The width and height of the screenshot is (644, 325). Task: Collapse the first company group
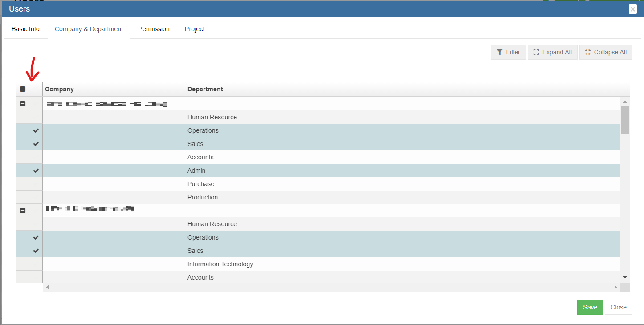coord(23,104)
